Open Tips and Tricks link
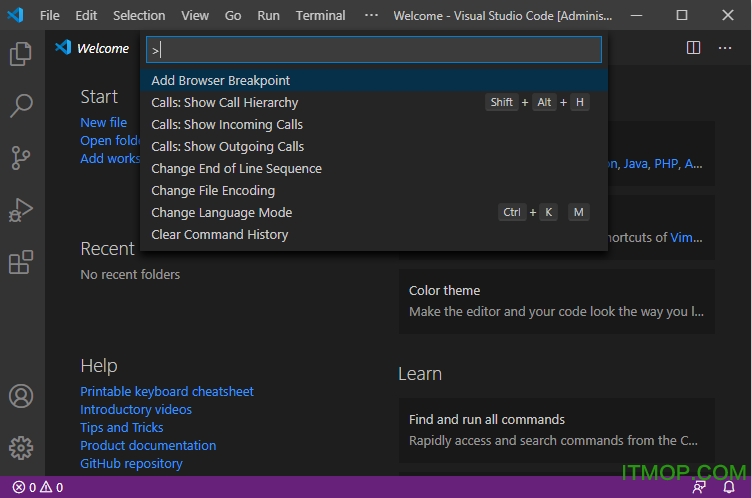 (121, 427)
